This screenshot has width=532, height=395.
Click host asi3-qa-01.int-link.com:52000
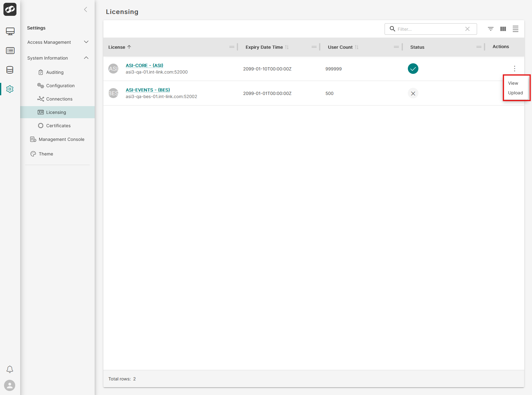(157, 72)
